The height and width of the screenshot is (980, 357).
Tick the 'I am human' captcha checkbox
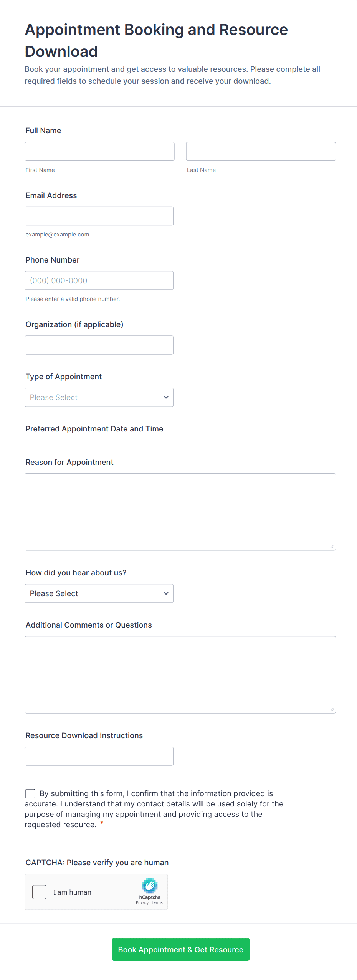39,892
